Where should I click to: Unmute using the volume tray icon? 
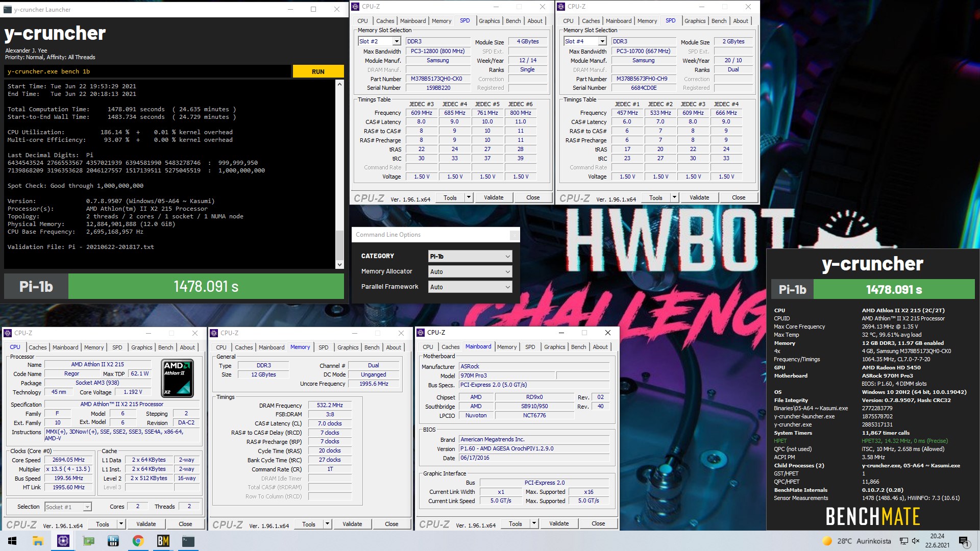(x=916, y=541)
